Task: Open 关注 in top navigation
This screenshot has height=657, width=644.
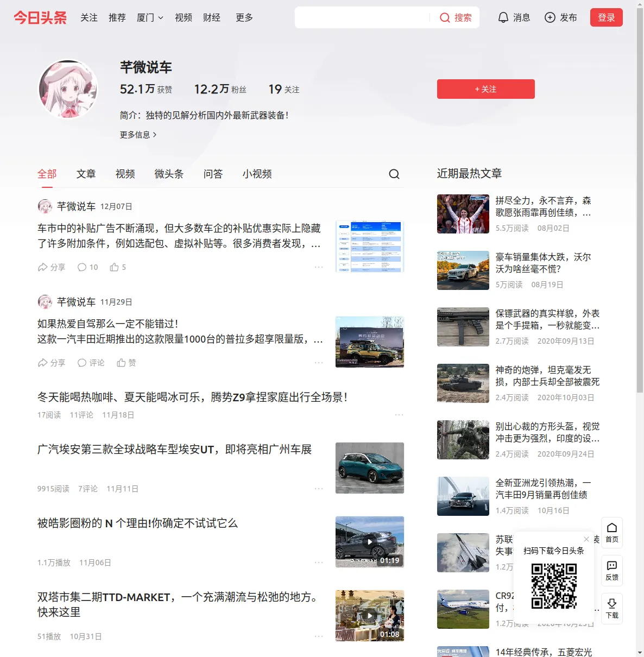Action: click(x=89, y=17)
